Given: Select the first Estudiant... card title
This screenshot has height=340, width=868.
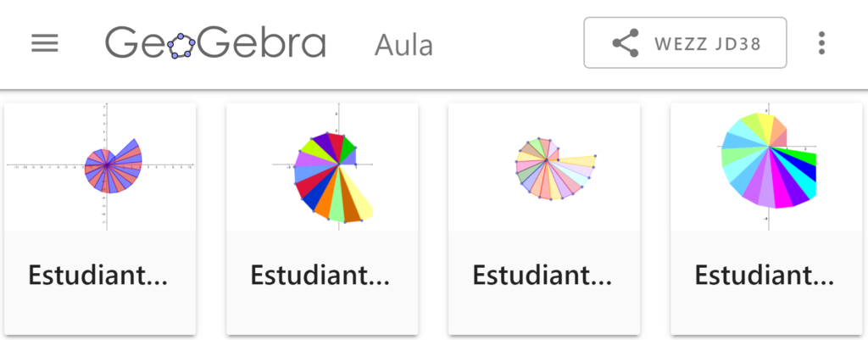Looking at the screenshot, I should (x=98, y=275).
